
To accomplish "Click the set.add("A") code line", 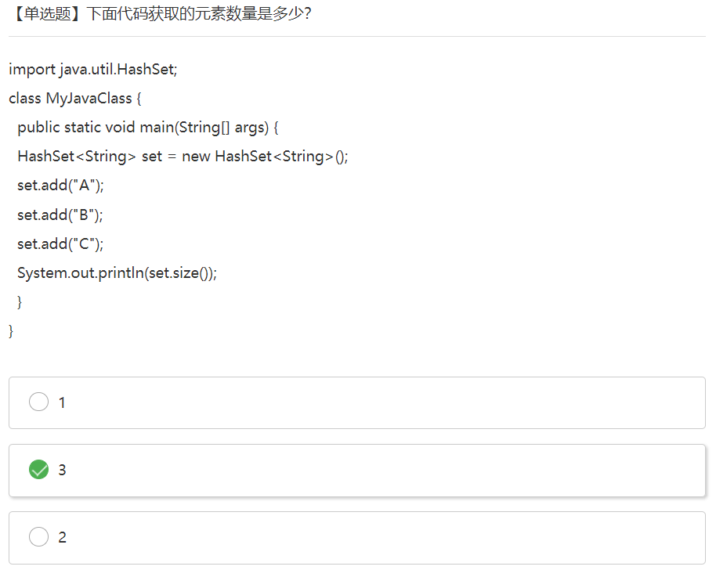I will pos(60,186).
